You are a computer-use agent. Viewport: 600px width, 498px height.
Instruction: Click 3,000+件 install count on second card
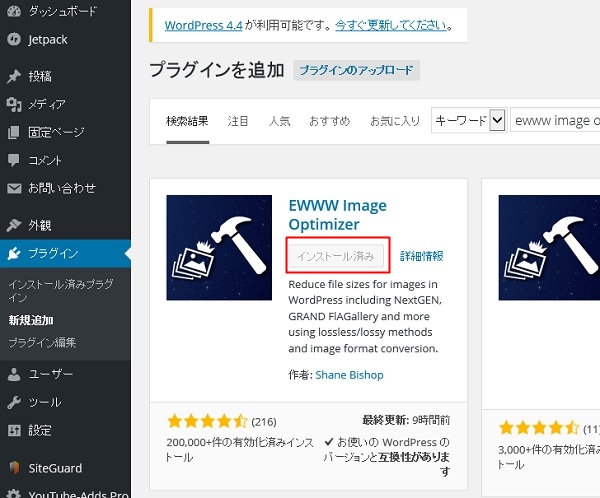(548, 457)
